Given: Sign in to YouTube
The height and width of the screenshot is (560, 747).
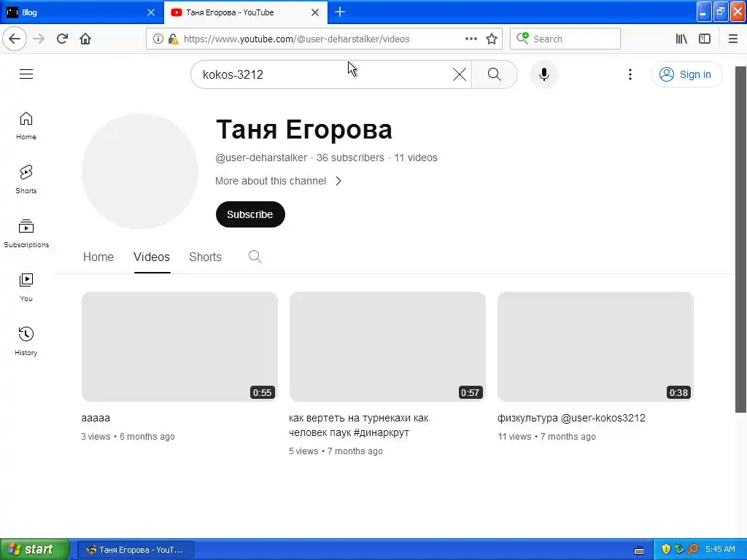Looking at the screenshot, I should coord(686,74).
